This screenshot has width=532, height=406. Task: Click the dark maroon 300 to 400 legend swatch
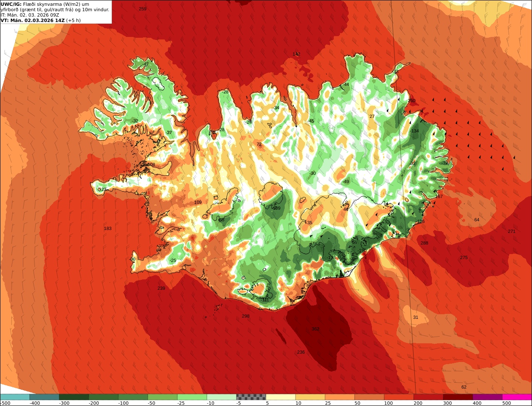pos(458,397)
